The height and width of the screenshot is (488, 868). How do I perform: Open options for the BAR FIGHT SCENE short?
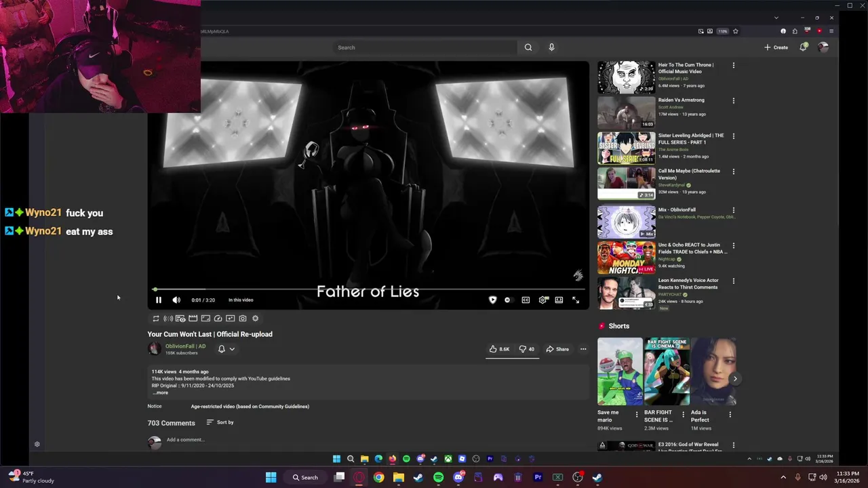tap(683, 414)
